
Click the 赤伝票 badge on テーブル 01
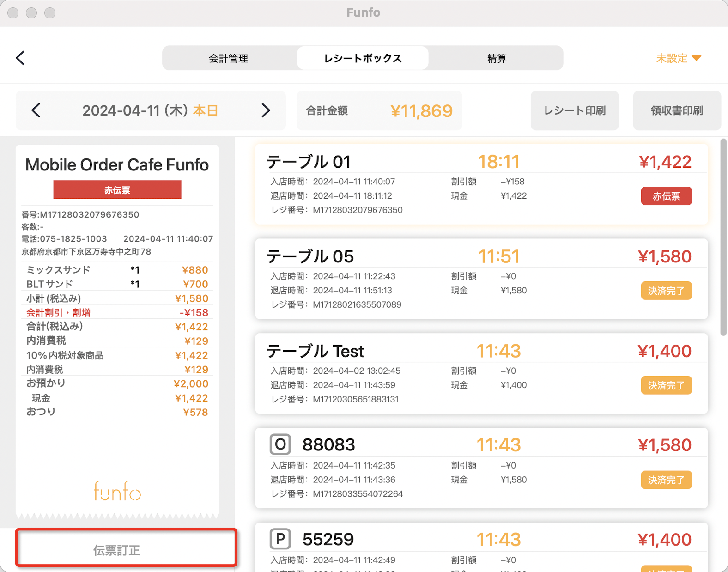[x=666, y=196]
